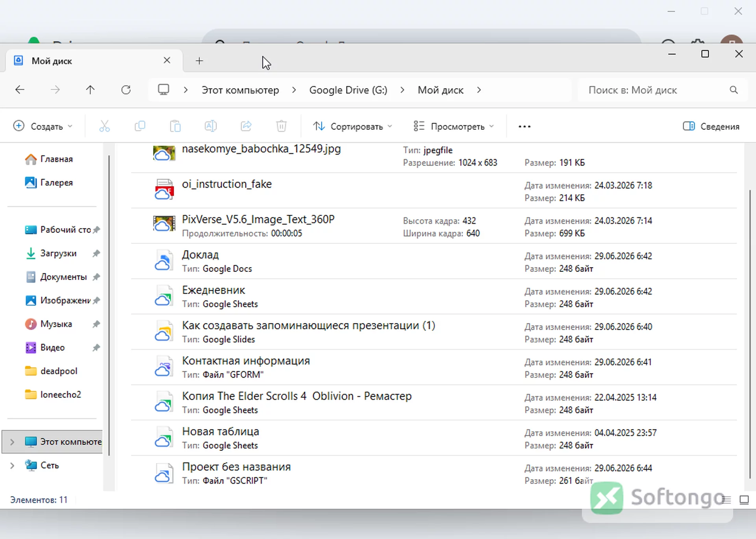Open Рабочий стол in the sidebar

coord(57,229)
